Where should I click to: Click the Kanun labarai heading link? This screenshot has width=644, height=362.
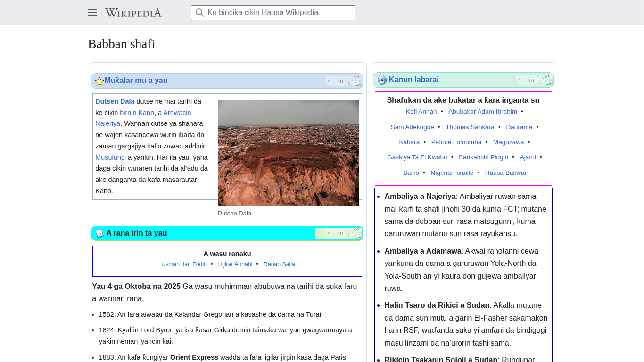coord(413,80)
